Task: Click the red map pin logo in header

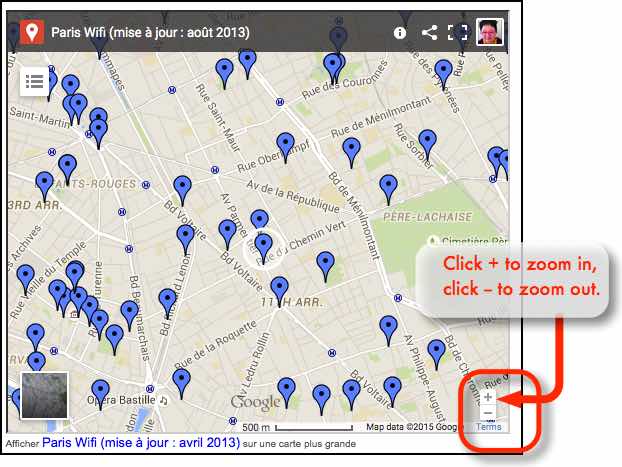Action: (x=32, y=32)
